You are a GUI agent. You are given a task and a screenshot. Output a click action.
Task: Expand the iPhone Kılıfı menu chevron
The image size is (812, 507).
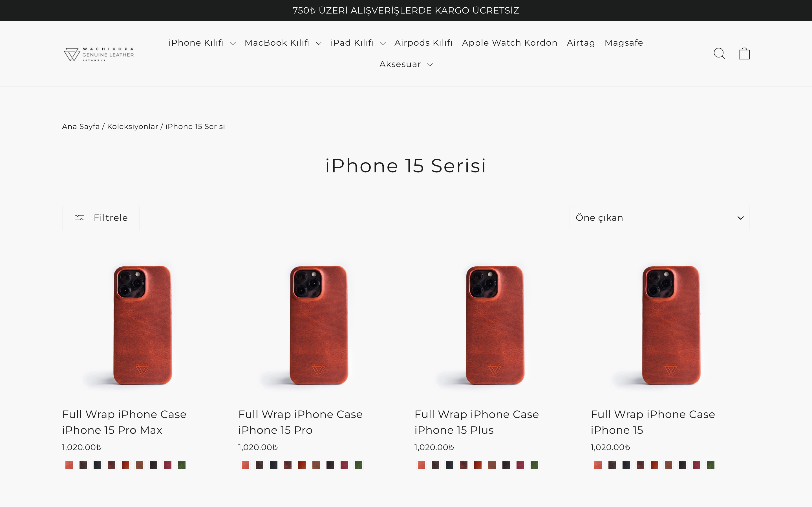[233, 43]
